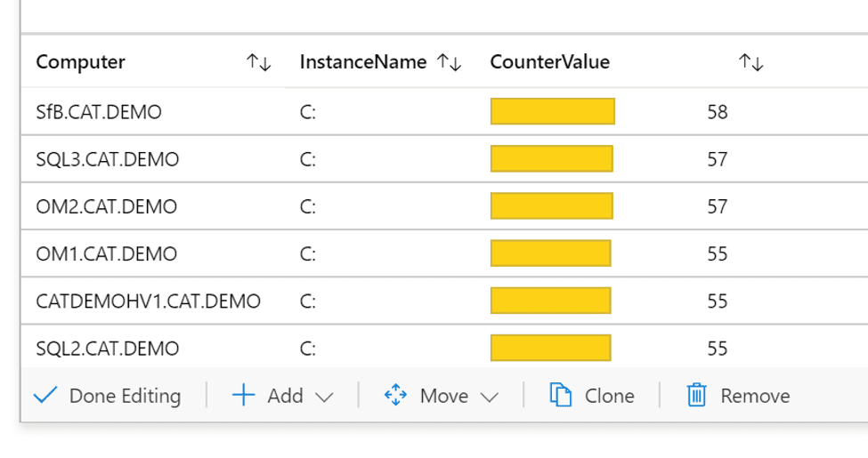
Task: Click the CounterValue column header text
Action: [x=549, y=62]
